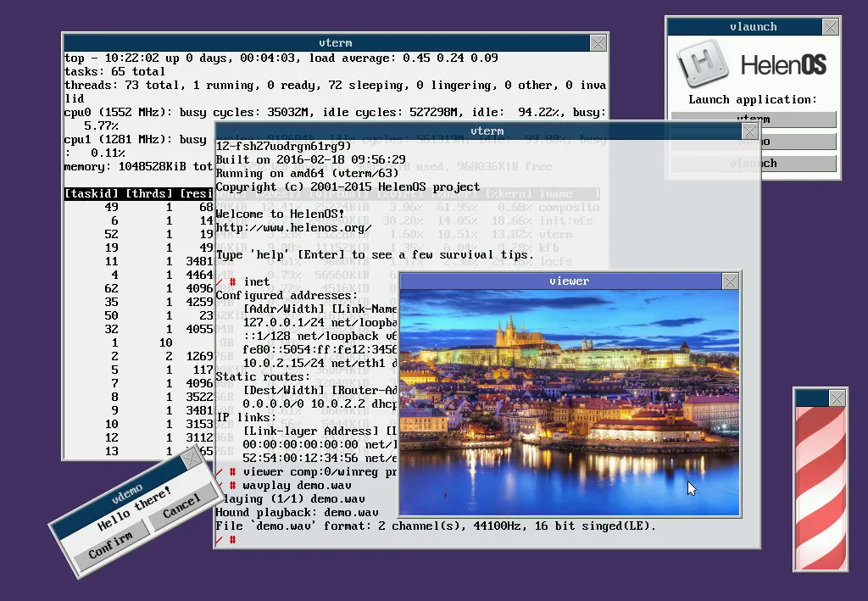
Task: Click the 'File demo.wav format' output line
Action: point(437,526)
